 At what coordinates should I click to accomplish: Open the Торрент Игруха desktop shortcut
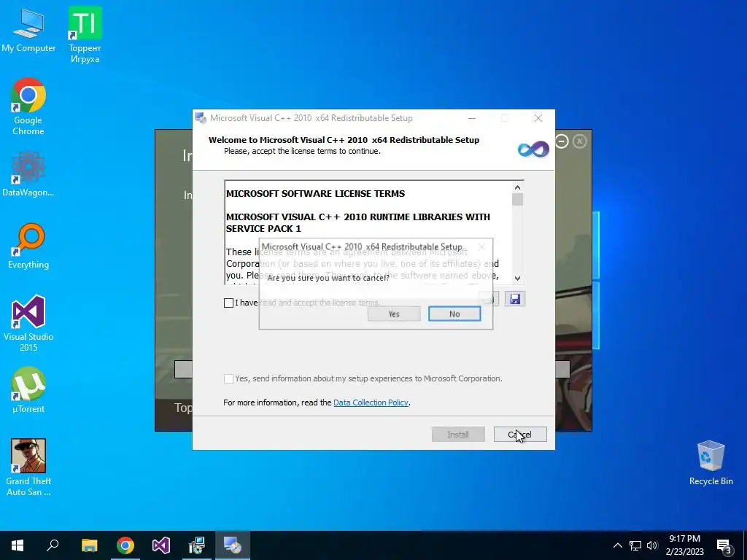85,34
